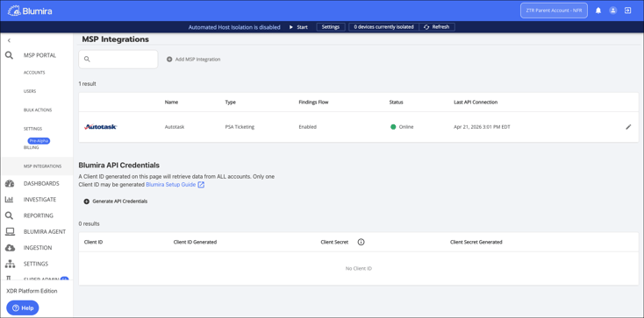The height and width of the screenshot is (318, 644).
Task: Click Status column header
Action: [396, 102]
